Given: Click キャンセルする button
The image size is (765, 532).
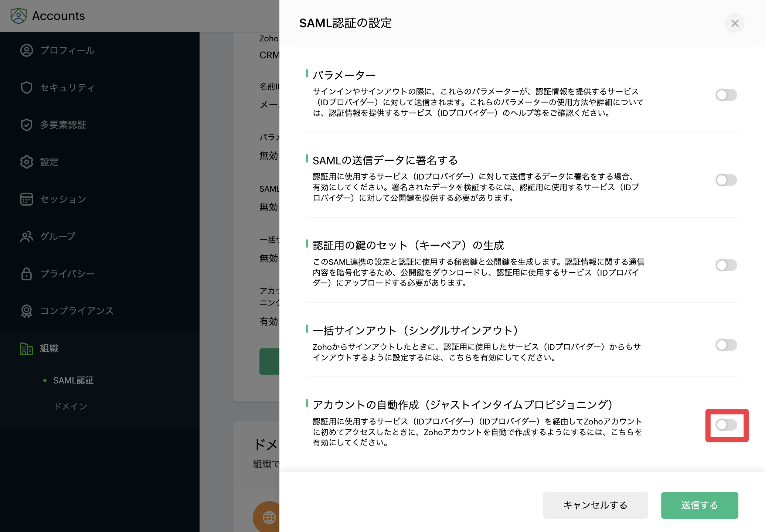Looking at the screenshot, I should click(x=595, y=505).
